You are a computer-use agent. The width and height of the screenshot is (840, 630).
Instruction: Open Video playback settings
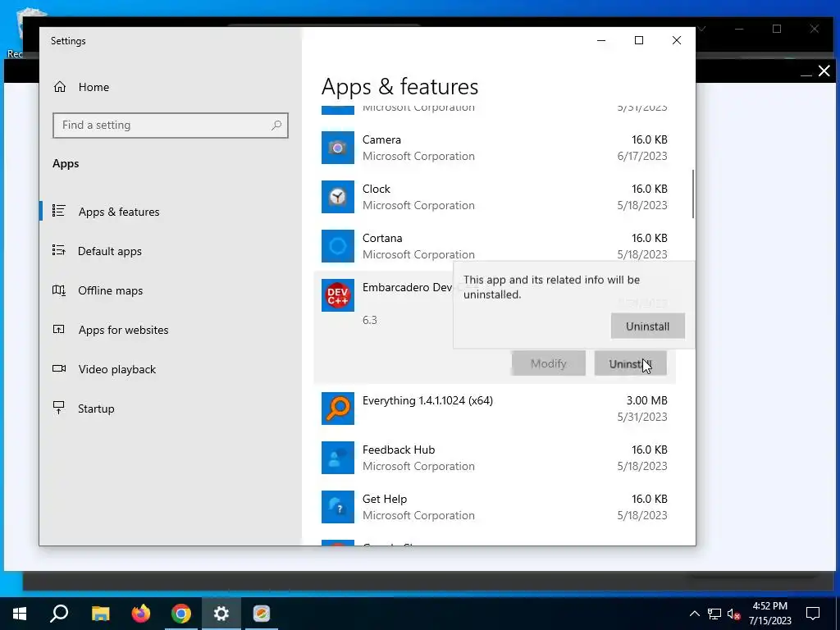(116, 369)
